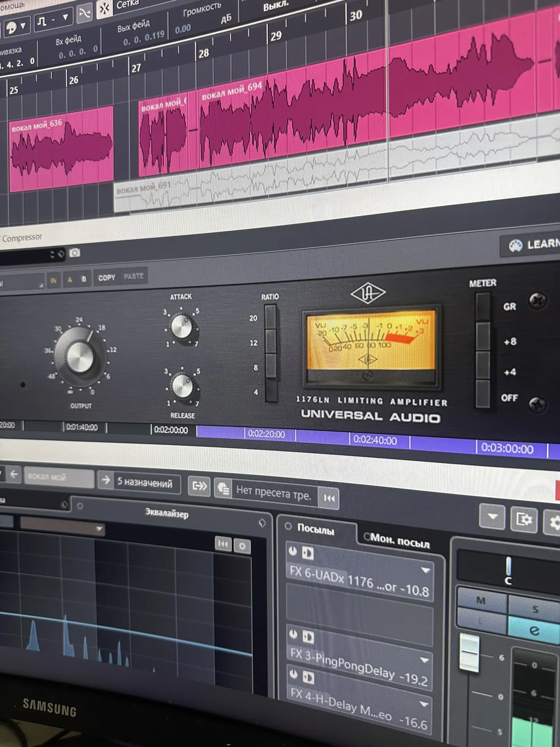Toggle power for FX 3-PingPongDelay send
Viewport: 560px width, 747px height.
tap(294, 635)
